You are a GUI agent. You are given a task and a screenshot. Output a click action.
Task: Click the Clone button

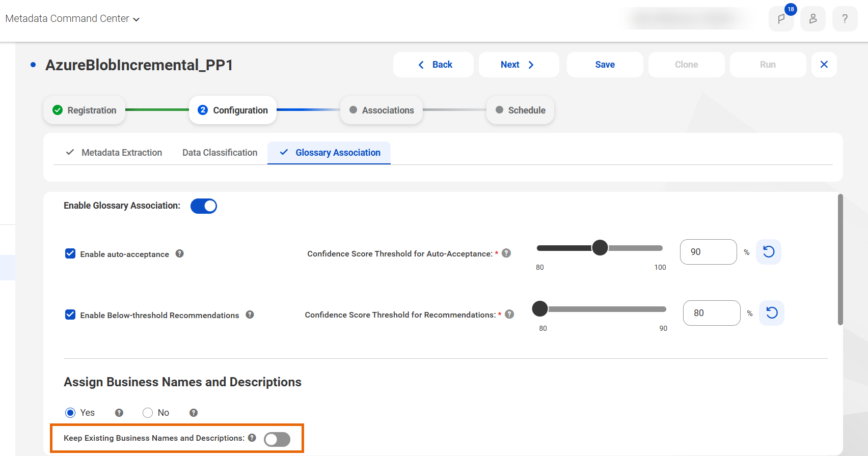[687, 65]
